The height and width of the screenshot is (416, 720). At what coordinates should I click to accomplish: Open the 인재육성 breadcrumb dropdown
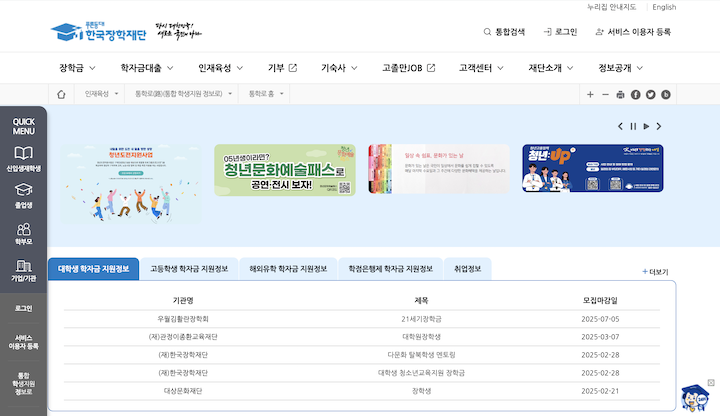coord(101,94)
